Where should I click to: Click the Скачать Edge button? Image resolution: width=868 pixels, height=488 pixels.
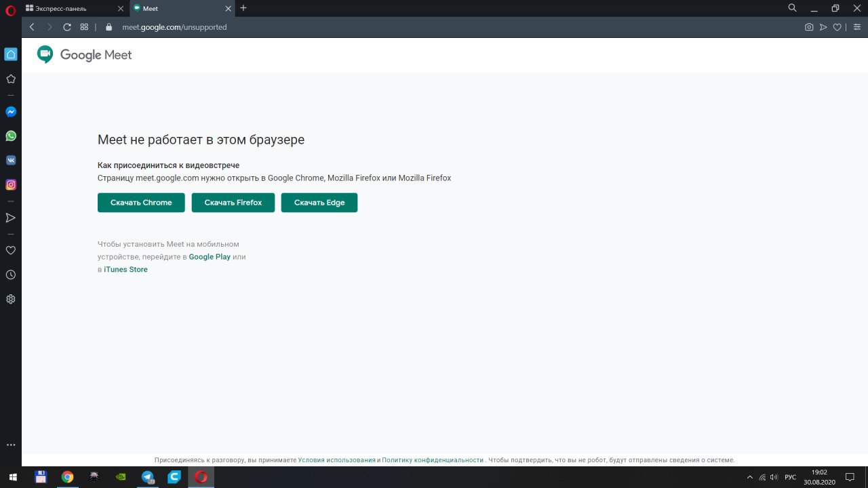click(319, 203)
